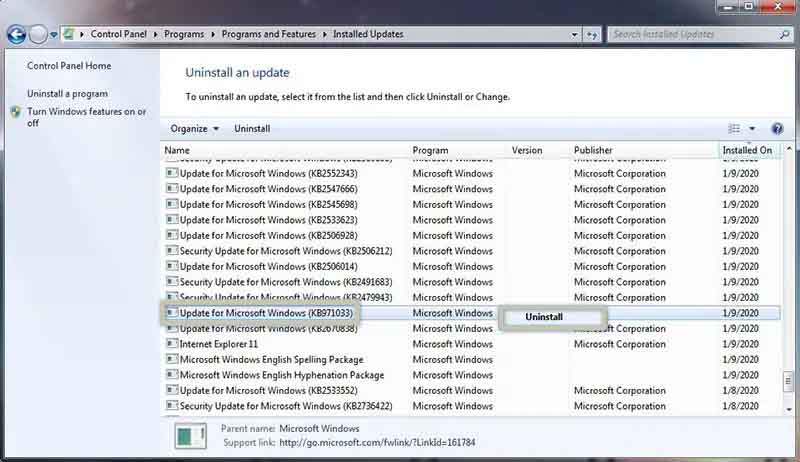Expand arrow after Programs breadcrumb

point(213,35)
